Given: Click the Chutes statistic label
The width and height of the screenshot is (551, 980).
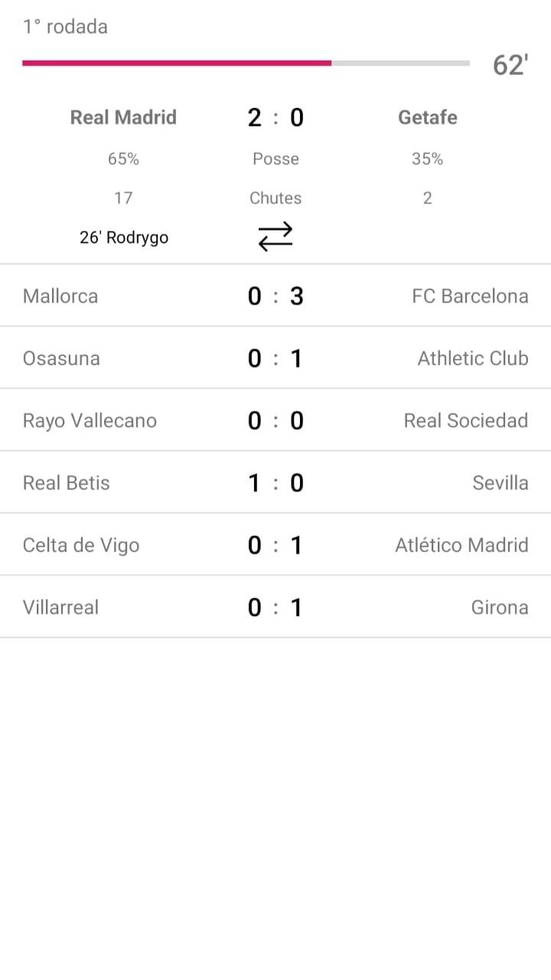Looking at the screenshot, I should point(275,198).
